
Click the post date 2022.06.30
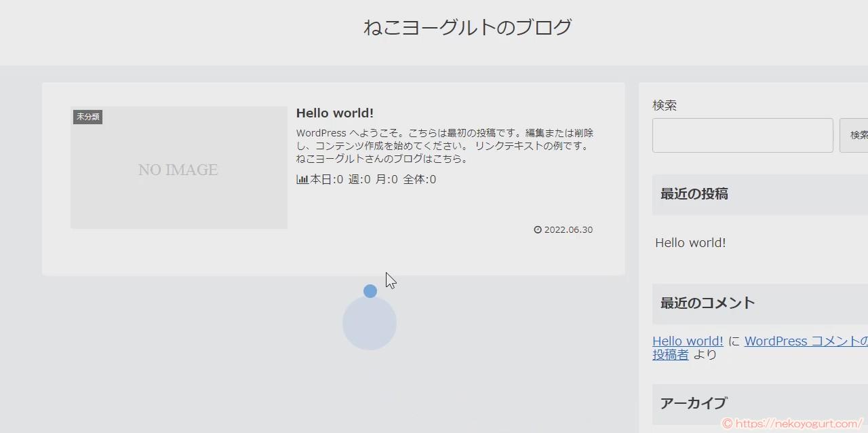point(567,229)
